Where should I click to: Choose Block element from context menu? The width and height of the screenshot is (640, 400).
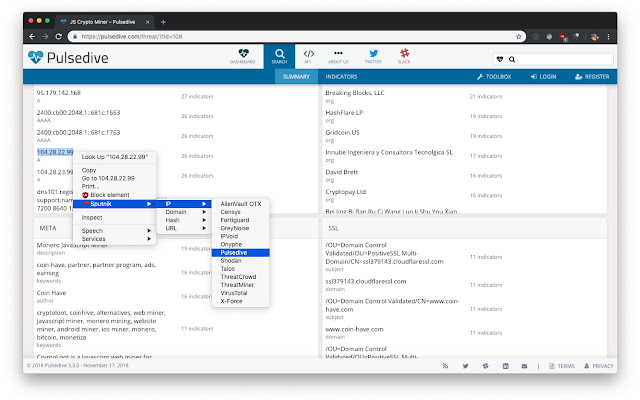[x=115, y=195]
